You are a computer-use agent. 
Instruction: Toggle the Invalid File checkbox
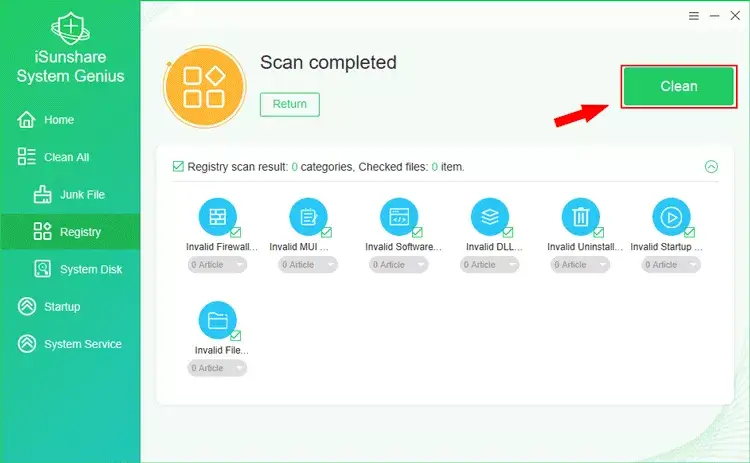click(x=235, y=336)
